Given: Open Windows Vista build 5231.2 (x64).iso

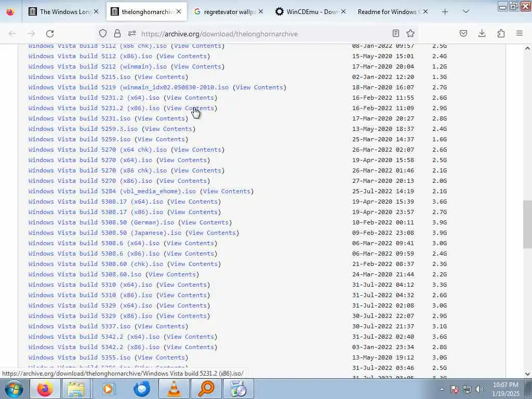Looking at the screenshot, I should pyautogui.click(x=94, y=98).
